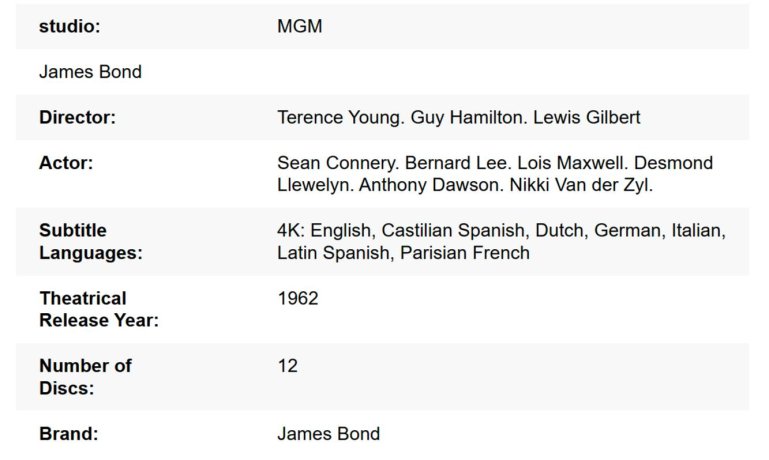The width and height of the screenshot is (769, 460).
Task: Select the disc count value 12
Action: pos(288,366)
